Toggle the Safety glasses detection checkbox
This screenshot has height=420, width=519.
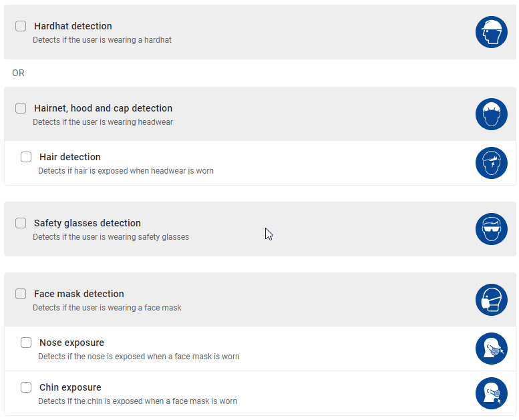click(x=21, y=223)
